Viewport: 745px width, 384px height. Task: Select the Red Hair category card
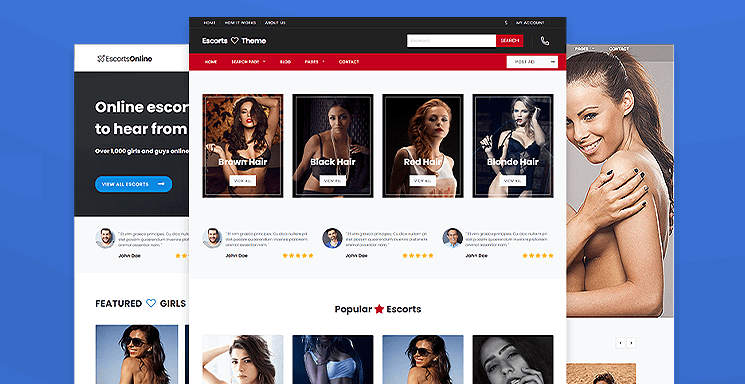pyautogui.click(x=422, y=146)
